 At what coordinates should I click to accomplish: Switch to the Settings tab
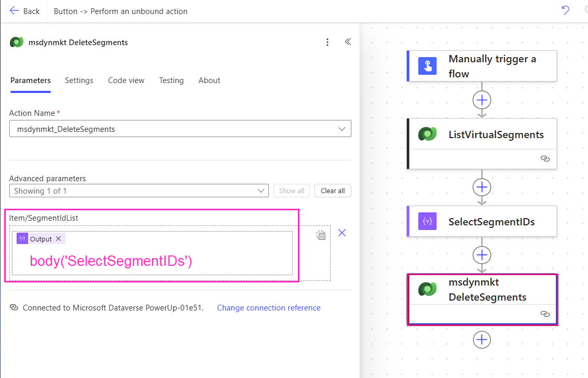coord(79,80)
